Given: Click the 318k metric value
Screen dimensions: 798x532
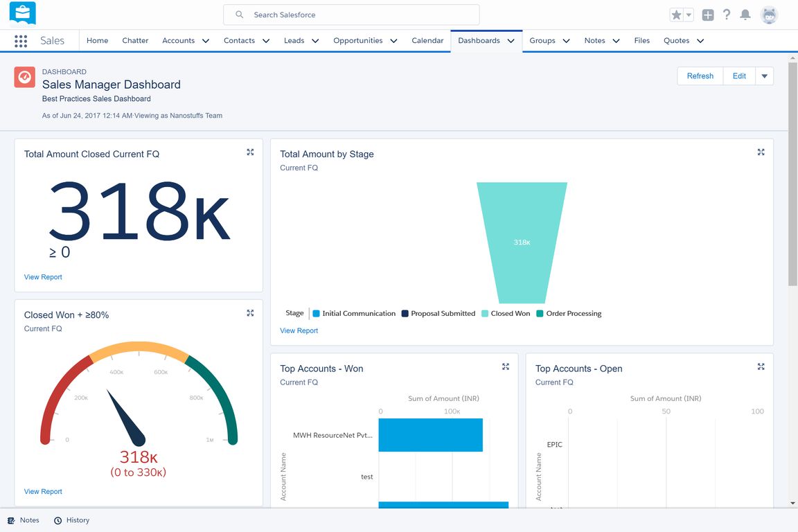Looking at the screenshot, I should coord(139,211).
